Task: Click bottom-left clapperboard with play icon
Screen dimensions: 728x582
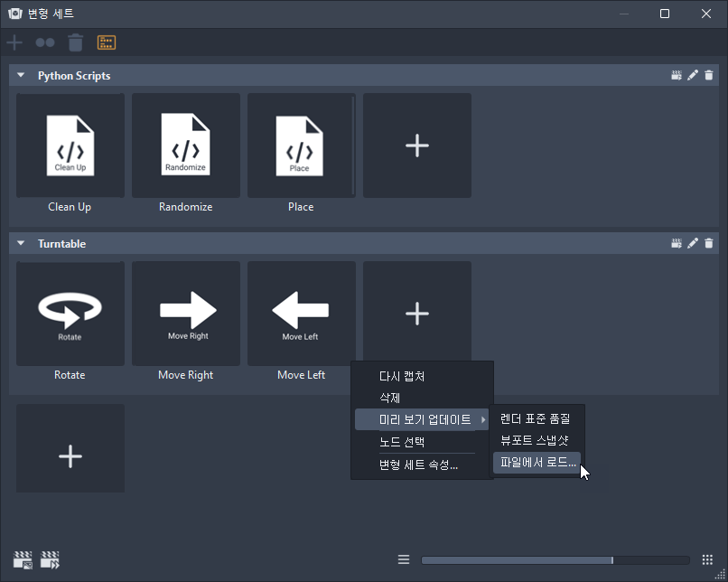Action: point(50,560)
